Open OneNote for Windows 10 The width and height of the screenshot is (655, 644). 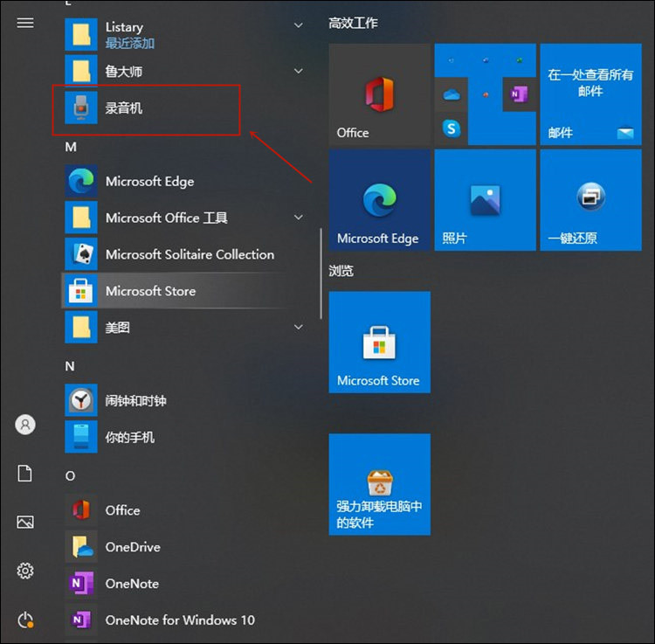point(183,620)
